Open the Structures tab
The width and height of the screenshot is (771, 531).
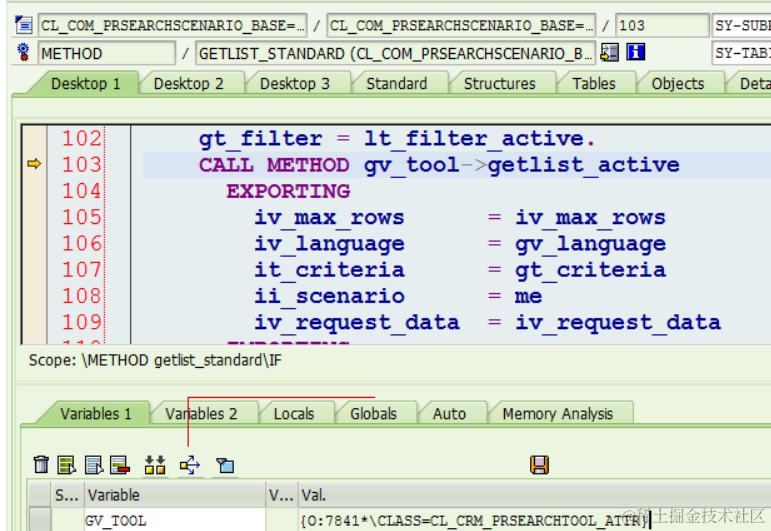[x=500, y=84]
